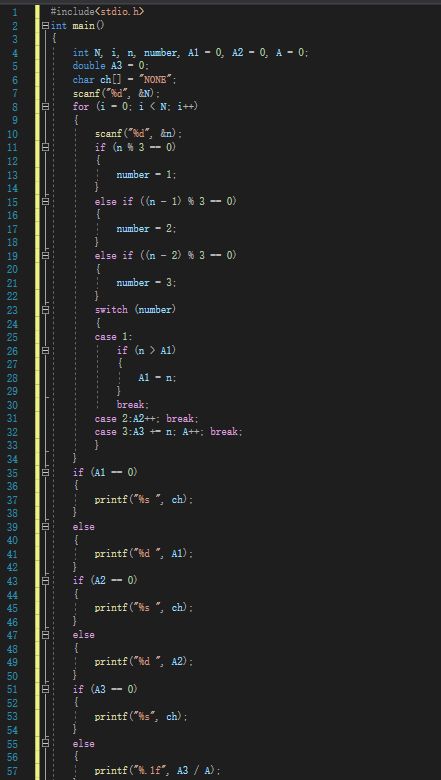Click the scanf("%d", &N); statement
This screenshot has height=780, width=441.
(116, 93)
